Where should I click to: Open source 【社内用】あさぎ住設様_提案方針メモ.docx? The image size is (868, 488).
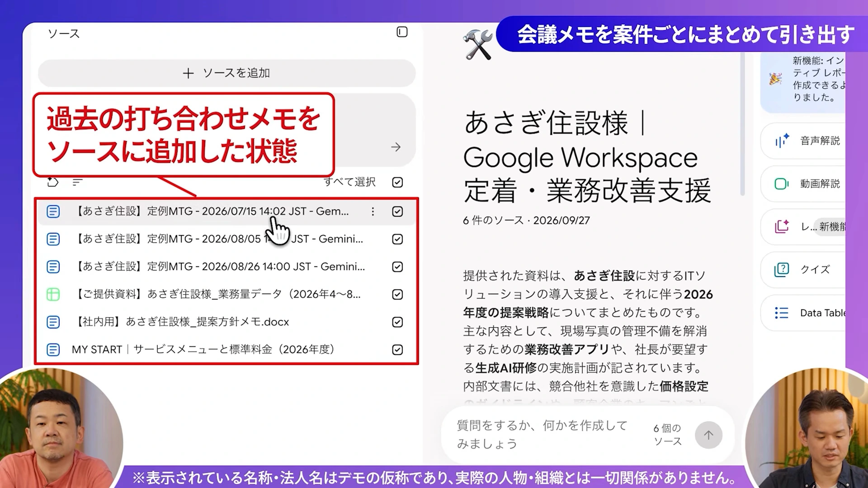click(x=181, y=322)
